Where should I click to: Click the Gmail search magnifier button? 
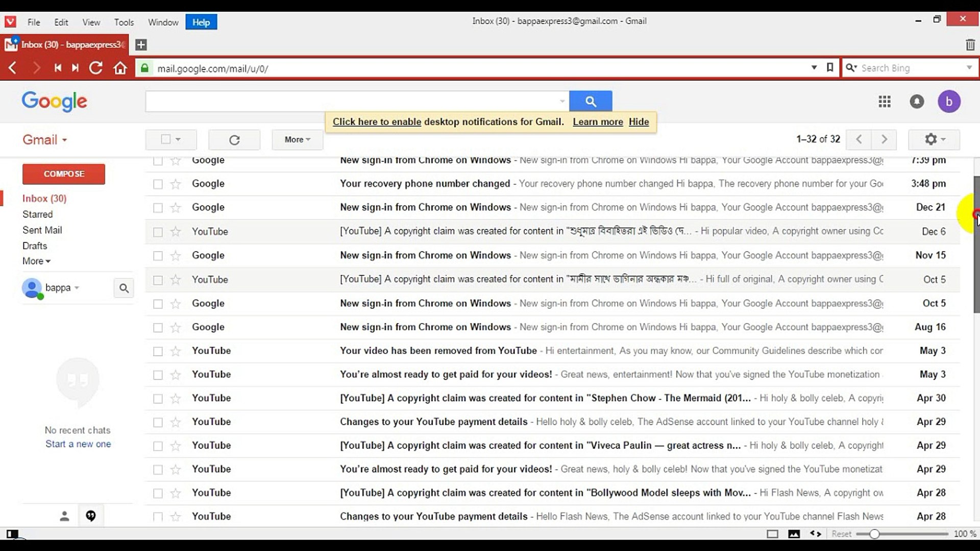pos(591,101)
